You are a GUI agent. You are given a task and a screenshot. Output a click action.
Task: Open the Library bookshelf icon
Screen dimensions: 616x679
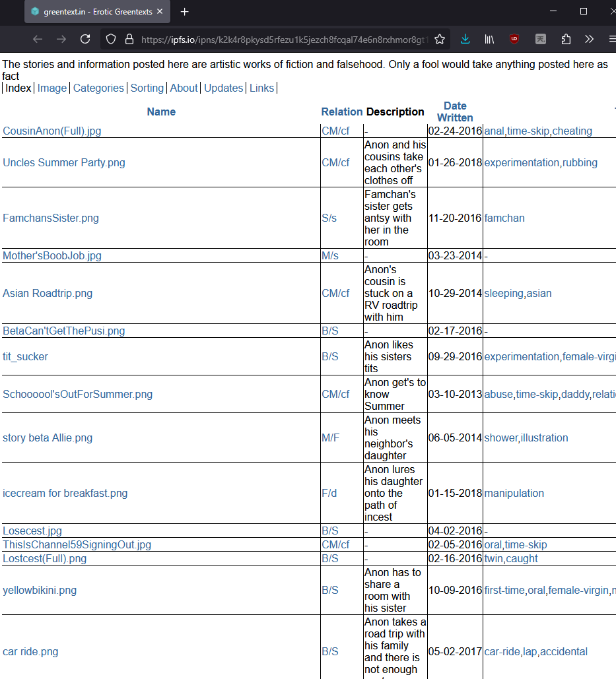click(489, 40)
